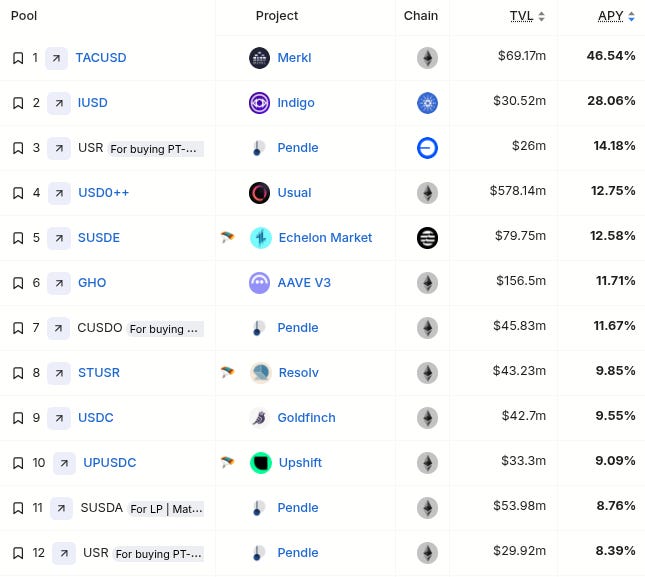
Task: Visit the Goldfinch project page
Action: coord(306,418)
